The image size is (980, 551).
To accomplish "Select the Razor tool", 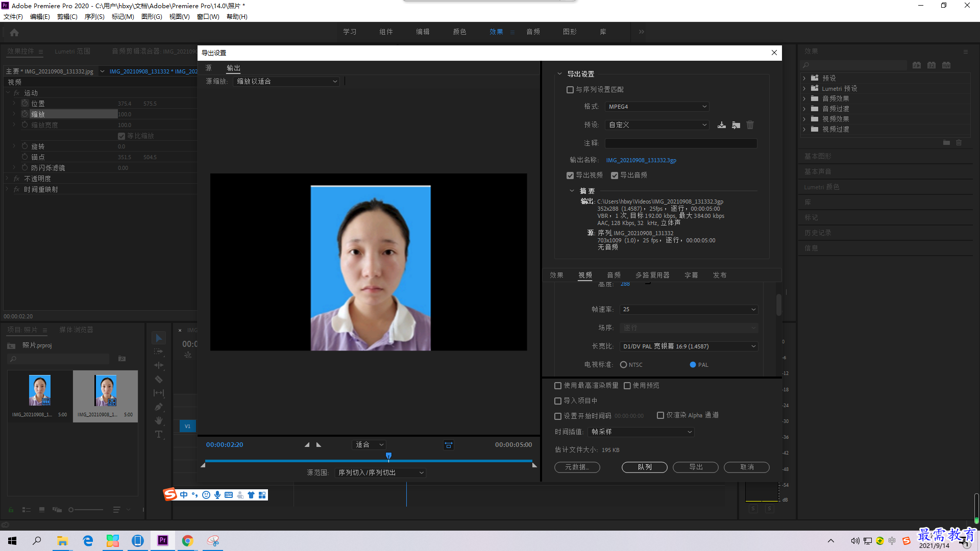I will point(159,380).
